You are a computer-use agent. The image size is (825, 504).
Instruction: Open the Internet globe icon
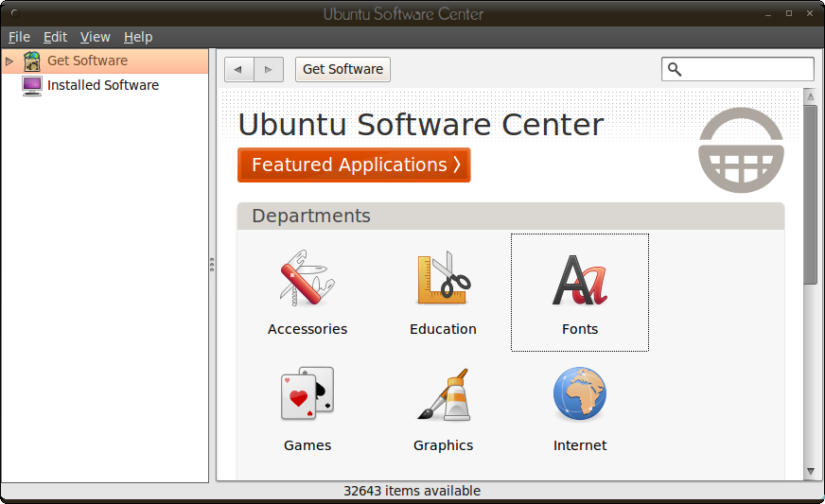[x=579, y=394]
